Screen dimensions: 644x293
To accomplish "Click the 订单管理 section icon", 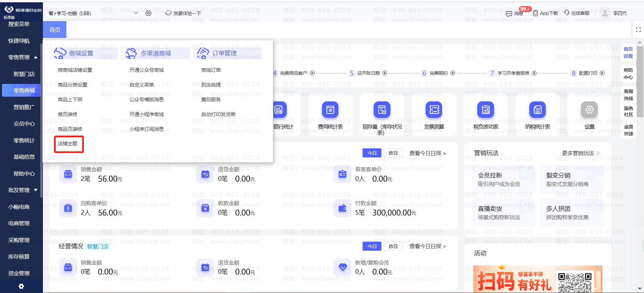I will 203,53.
